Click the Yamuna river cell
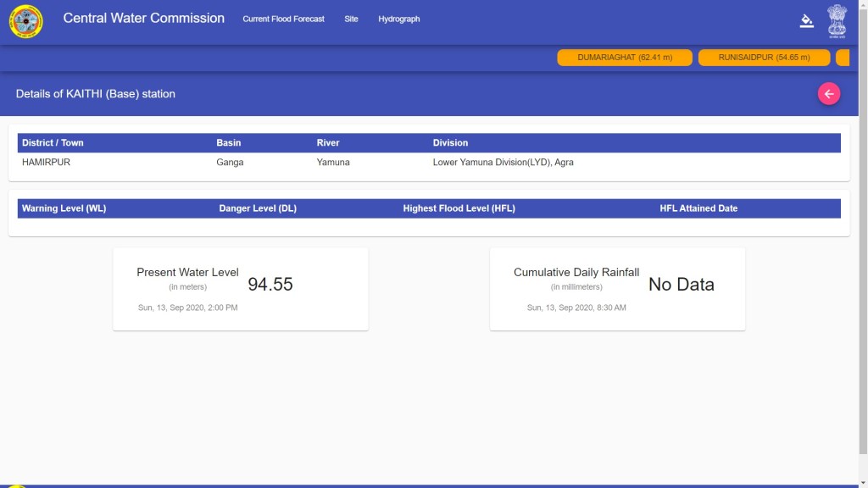This screenshot has height=488, width=868. tap(332, 162)
